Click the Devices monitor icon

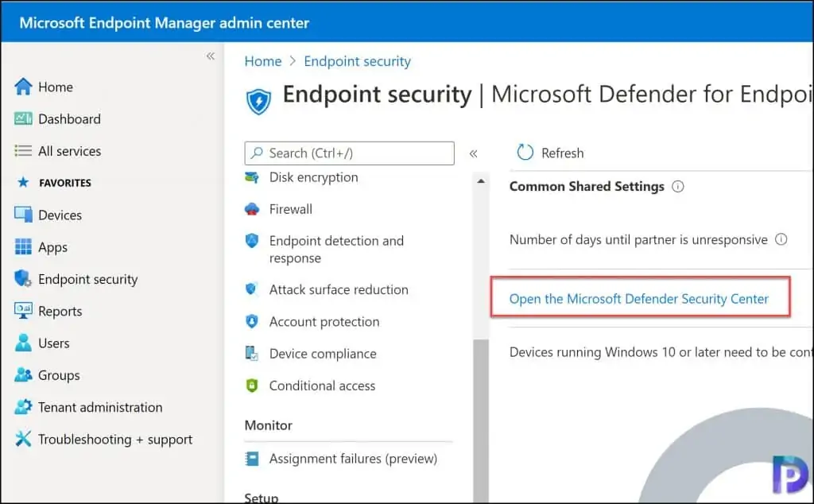pyautogui.click(x=23, y=215)
